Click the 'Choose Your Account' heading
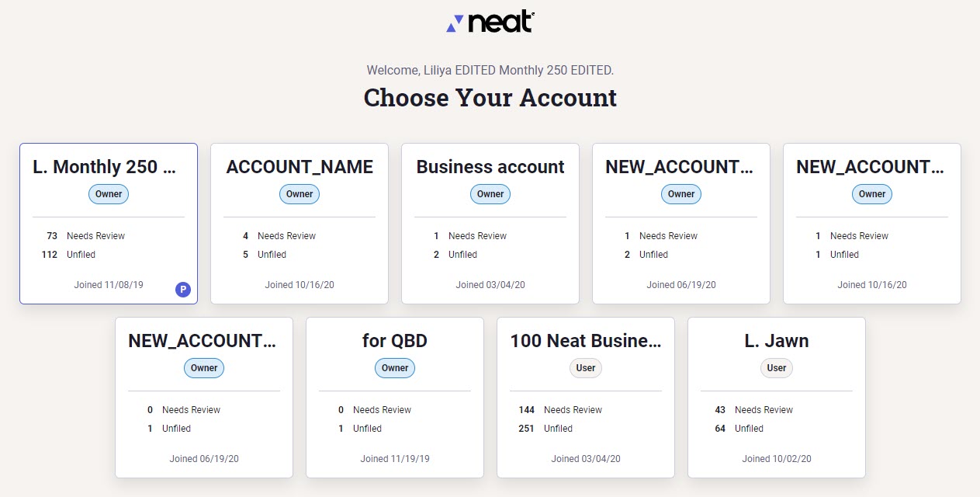The width and height of the screenshot is (980, 497). (x=490, y=98)
